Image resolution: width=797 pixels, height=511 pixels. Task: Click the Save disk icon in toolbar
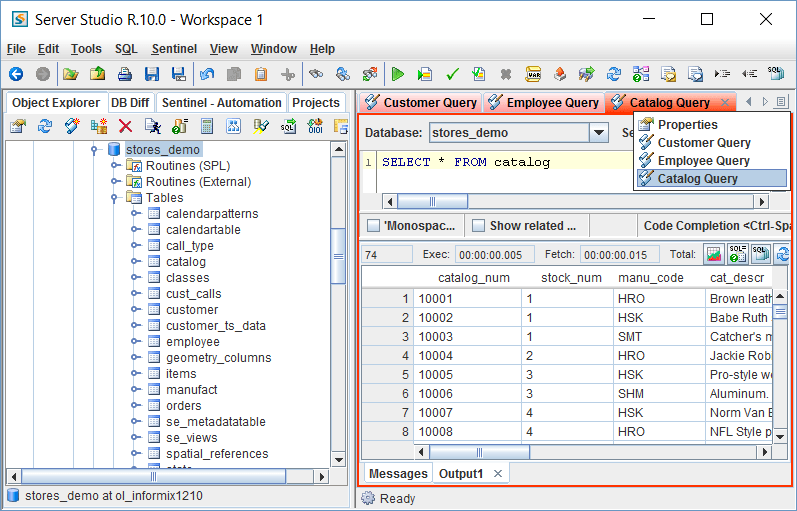click(152, 74)
